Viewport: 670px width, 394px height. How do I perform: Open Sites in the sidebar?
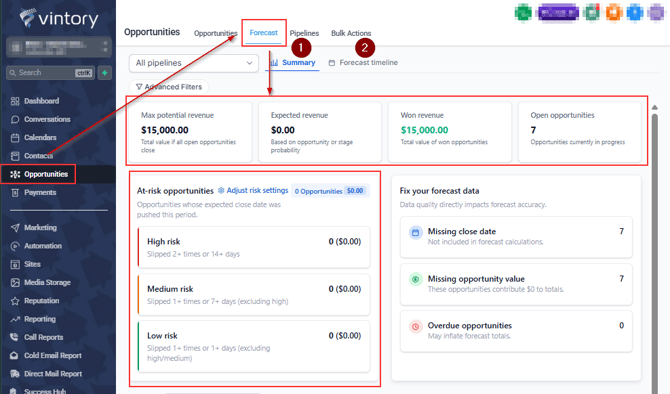pos(26,264)
